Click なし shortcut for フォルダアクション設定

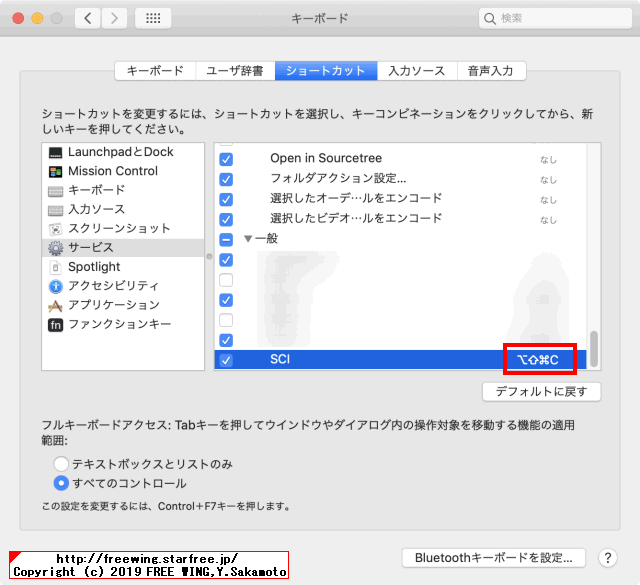[x=548, y=180]
